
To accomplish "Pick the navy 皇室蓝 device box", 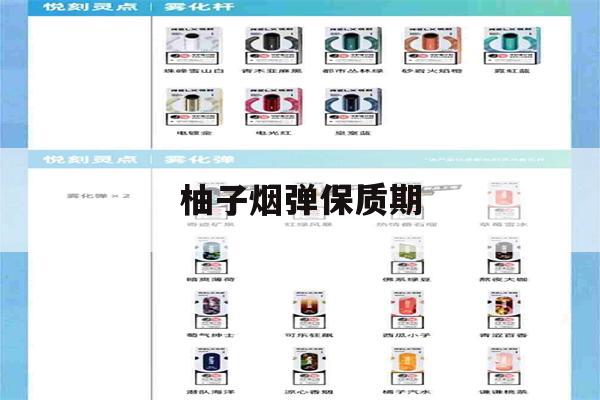I will tap(353, 107).
